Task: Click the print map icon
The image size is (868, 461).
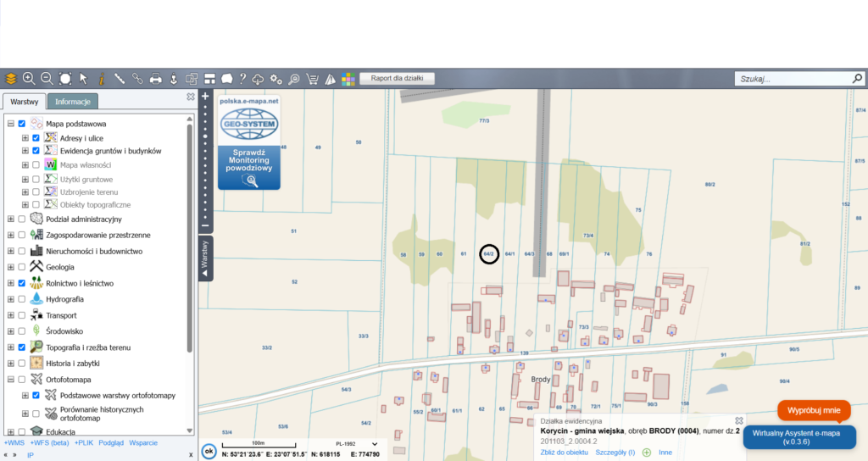Action: [155, 79]
